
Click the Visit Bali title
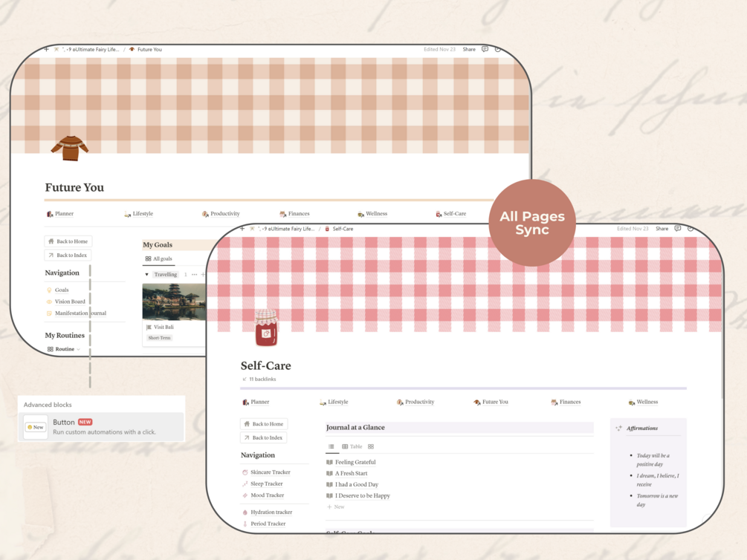(164, 327)
